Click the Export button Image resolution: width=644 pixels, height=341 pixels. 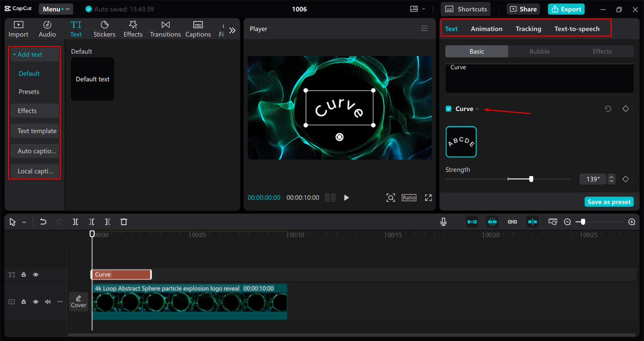click(566, 9)
